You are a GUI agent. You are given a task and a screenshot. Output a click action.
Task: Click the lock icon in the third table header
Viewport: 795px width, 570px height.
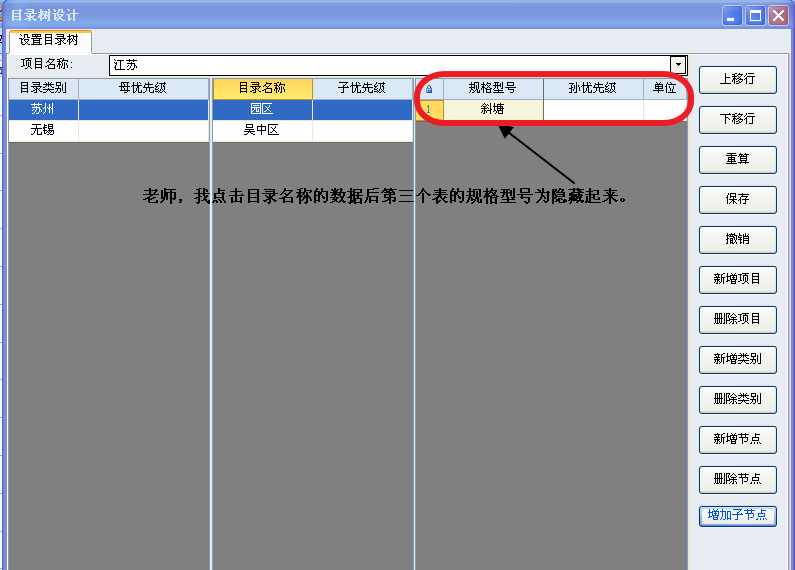tap(429, 89)
